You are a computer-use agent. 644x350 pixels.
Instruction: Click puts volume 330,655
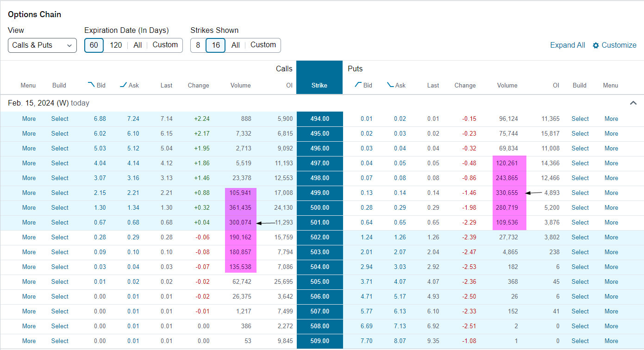pos(507,193)
